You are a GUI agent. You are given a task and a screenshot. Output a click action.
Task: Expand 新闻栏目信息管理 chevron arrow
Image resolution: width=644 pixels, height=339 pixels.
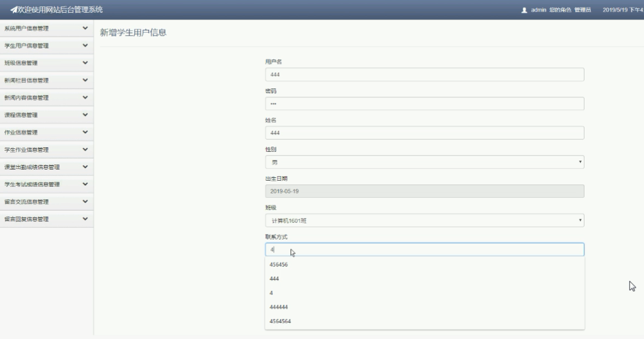85,80
